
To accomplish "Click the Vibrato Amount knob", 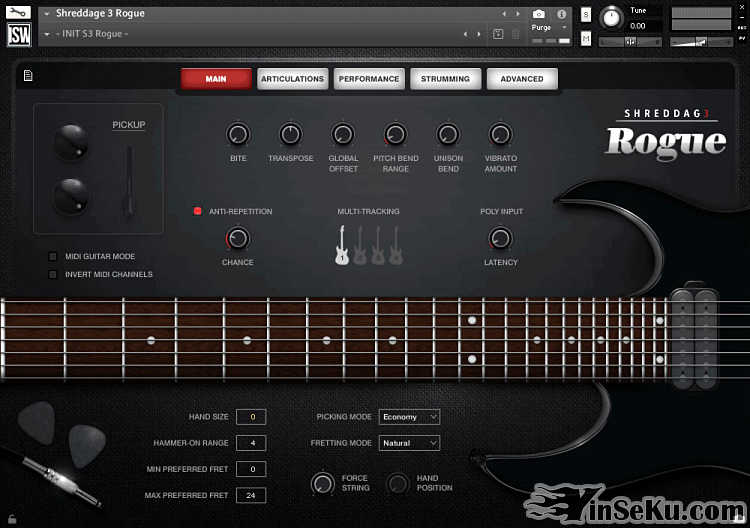I will [x=500, y=134].
